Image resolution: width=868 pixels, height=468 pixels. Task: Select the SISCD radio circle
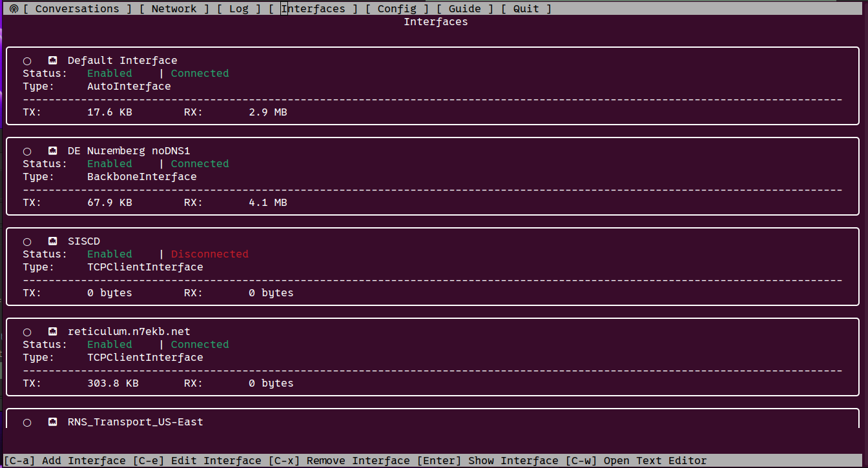[27, 242]
